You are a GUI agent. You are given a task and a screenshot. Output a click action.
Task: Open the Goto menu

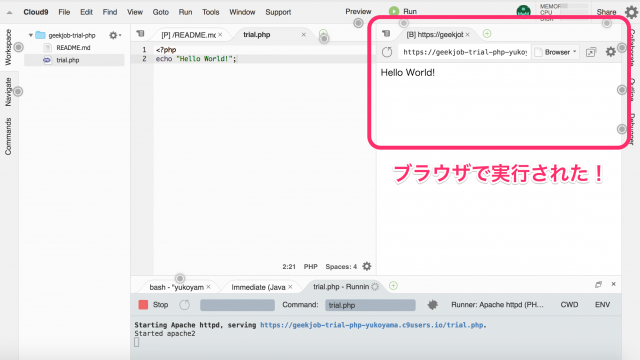tap(160, 12)
